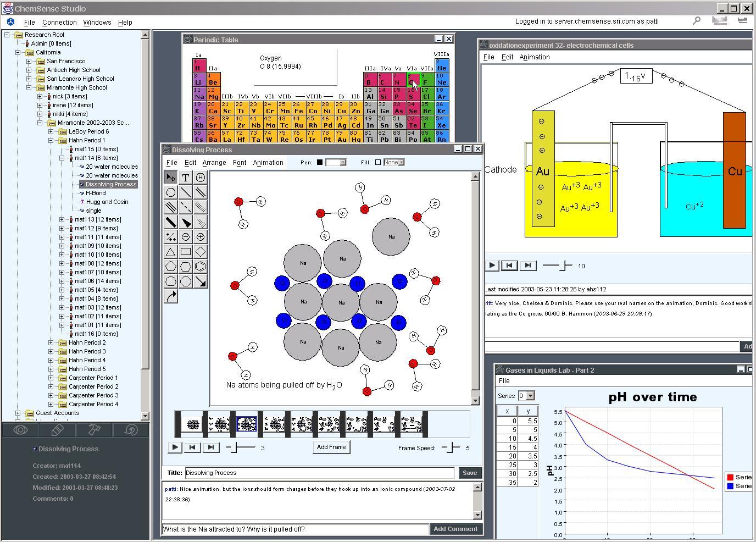
Task: Select the Text (T) tool
Action: 186,177
